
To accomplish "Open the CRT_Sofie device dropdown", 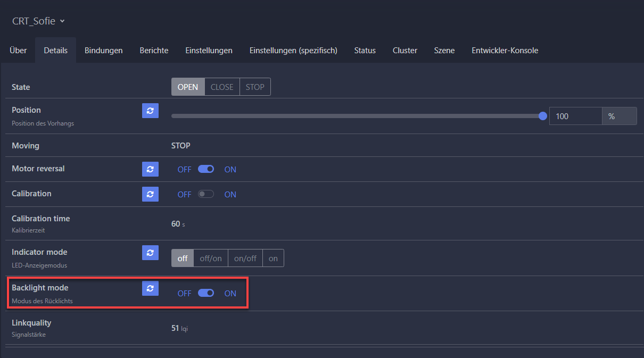I will [x=38, y=21].
